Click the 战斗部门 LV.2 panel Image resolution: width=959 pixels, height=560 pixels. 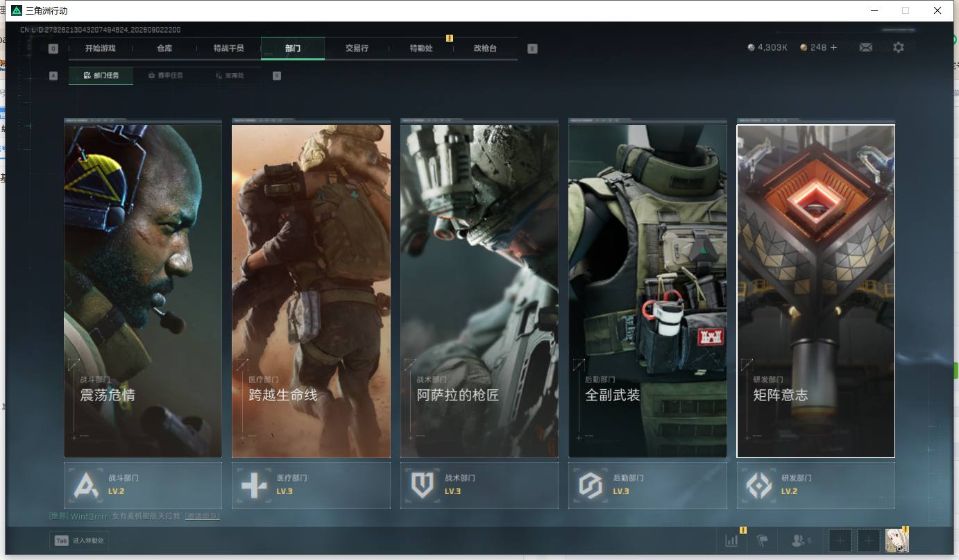pyautogui.click(x=143, y=485)
